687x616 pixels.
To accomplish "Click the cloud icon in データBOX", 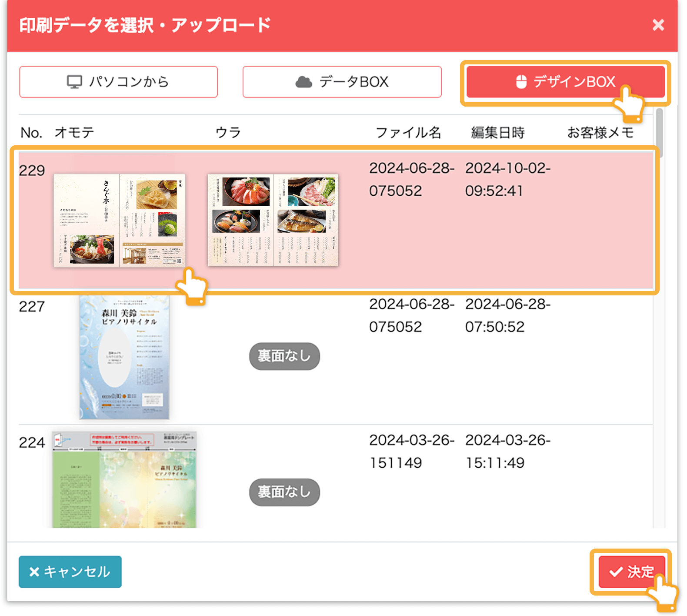I will [303, 82].
